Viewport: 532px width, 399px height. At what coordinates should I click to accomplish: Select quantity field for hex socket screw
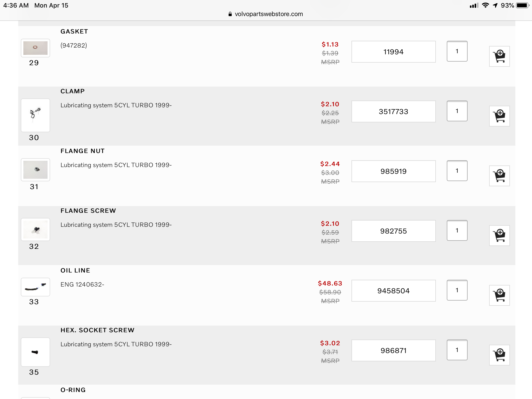point(457,350)
